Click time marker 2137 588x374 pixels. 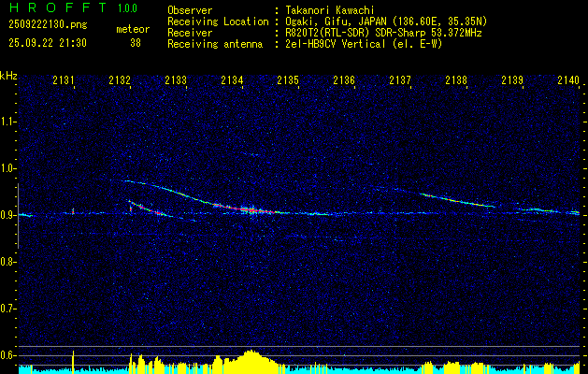pos(400,79)
